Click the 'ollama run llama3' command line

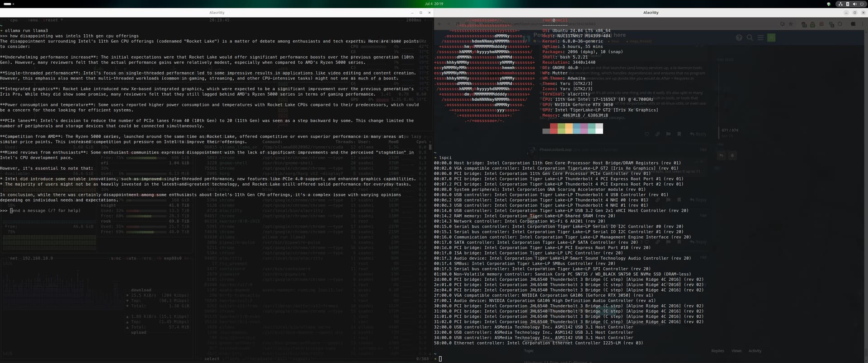tap(26, 31)
